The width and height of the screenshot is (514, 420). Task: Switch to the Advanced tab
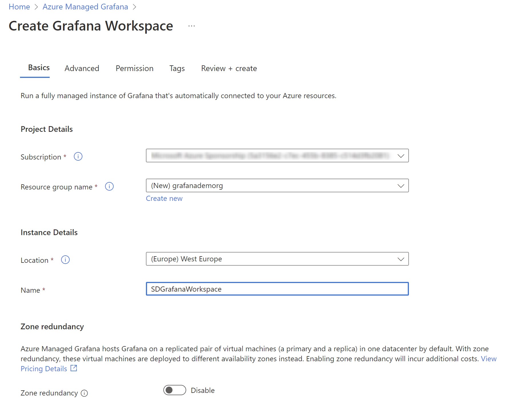(x=82, y=68)
